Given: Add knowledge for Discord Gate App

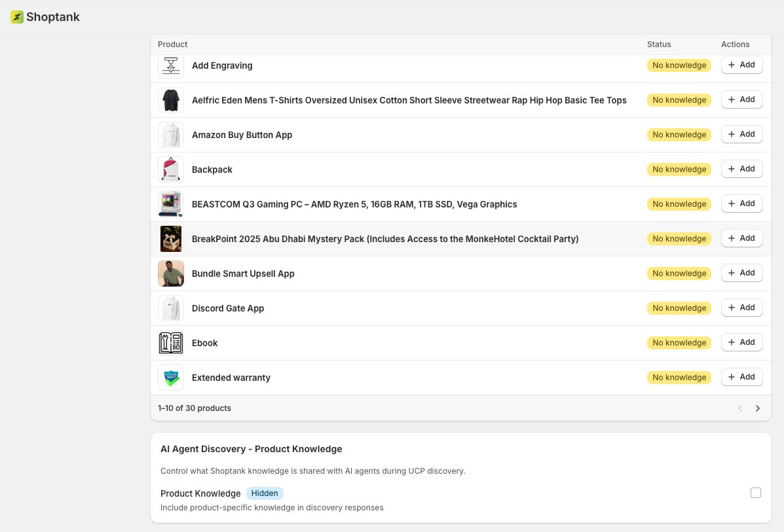Looking at the screenshot, I should point(741,308).
